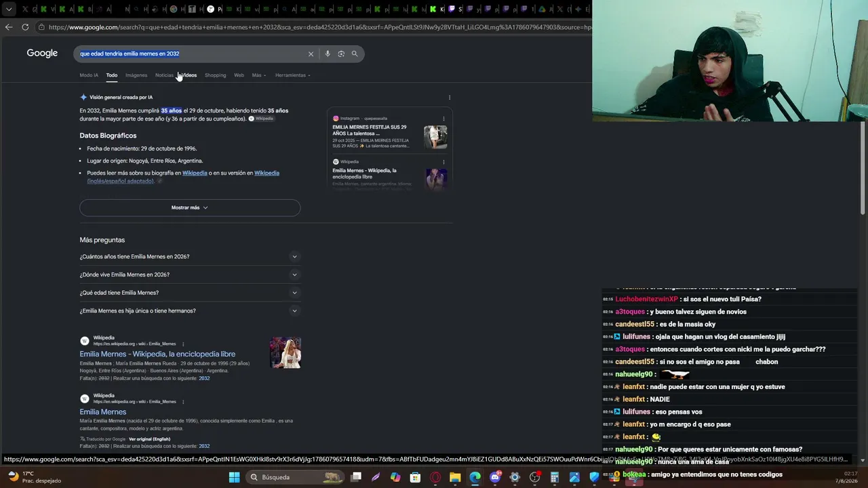Go back with the browser back arrow
The width and height of the screenshot is (868, 488).
[x=9, y=27]
